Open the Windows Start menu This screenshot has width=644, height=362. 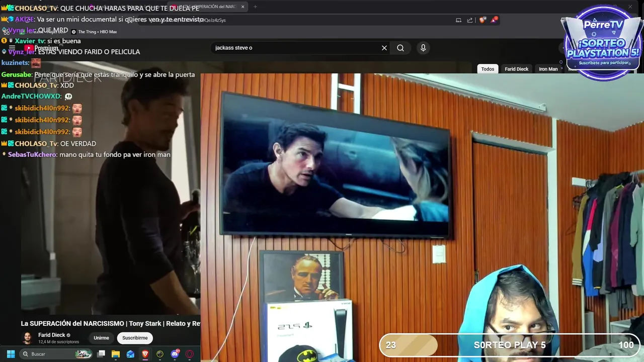tap(11, 354)
